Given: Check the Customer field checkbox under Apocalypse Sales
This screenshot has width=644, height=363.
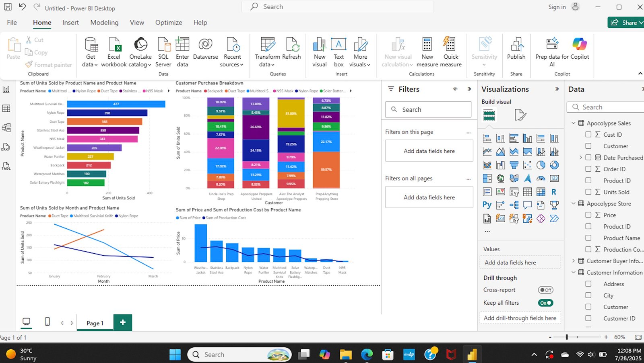Looking at the screenshot, I should click(588, 146).
